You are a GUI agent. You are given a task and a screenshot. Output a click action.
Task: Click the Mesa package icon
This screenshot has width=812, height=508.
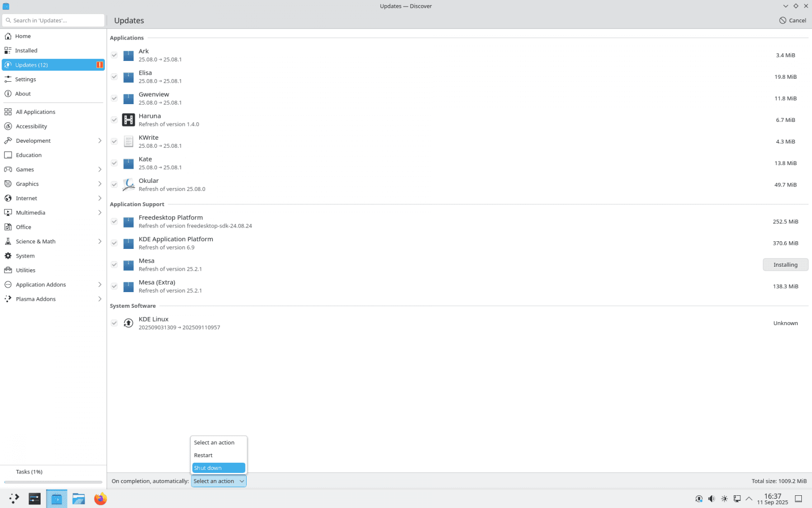pos(128,265)
